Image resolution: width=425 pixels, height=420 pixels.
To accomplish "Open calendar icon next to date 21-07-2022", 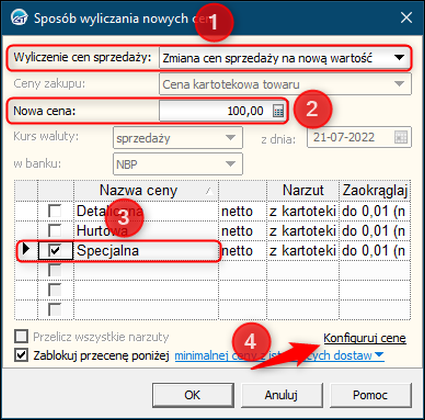I will click(401, 137).
